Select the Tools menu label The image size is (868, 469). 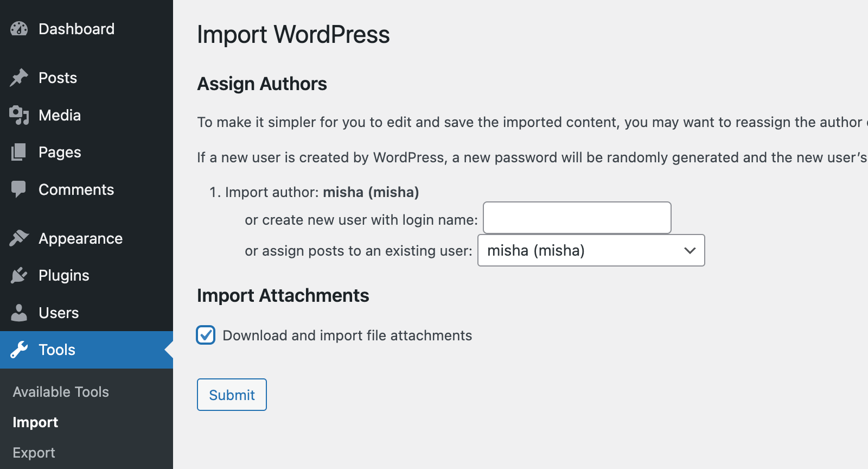[x=57, y=350]
